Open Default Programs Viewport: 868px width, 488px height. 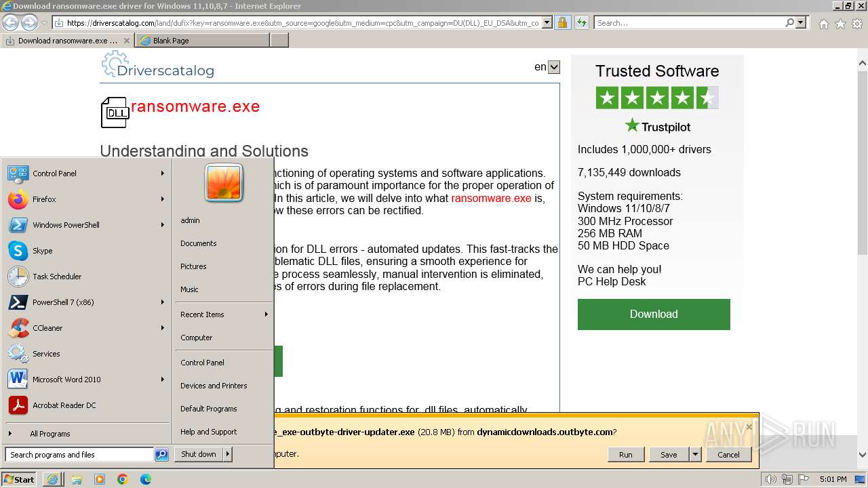[208, 409]
